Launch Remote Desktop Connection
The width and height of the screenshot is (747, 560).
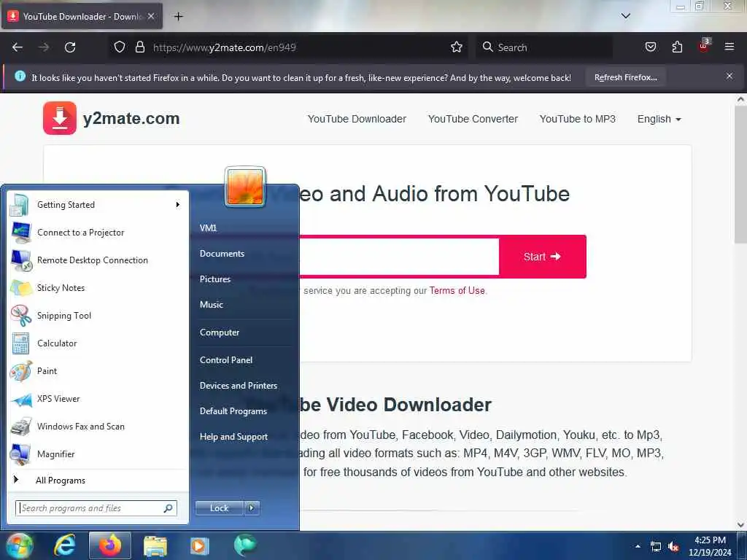click(x=97, y=260)
